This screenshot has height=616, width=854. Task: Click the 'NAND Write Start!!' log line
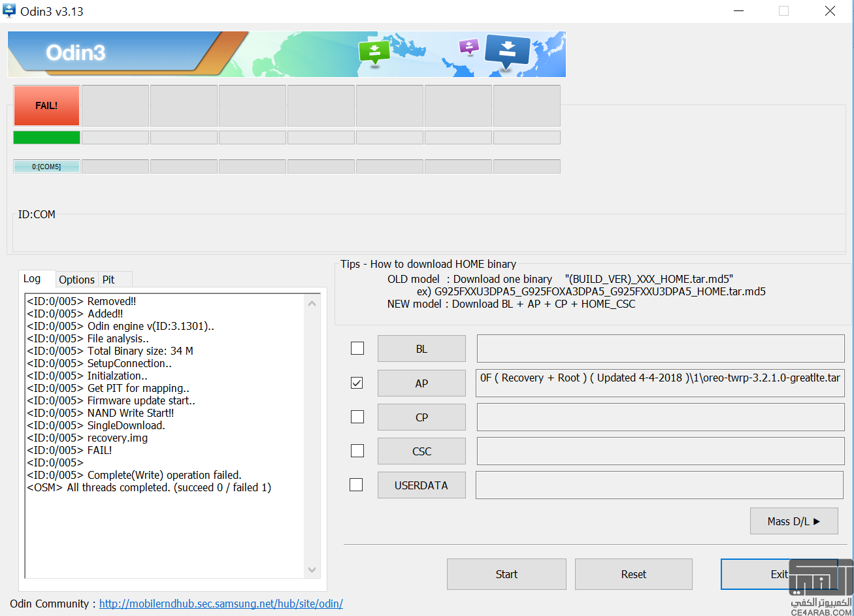click(101, 413)
